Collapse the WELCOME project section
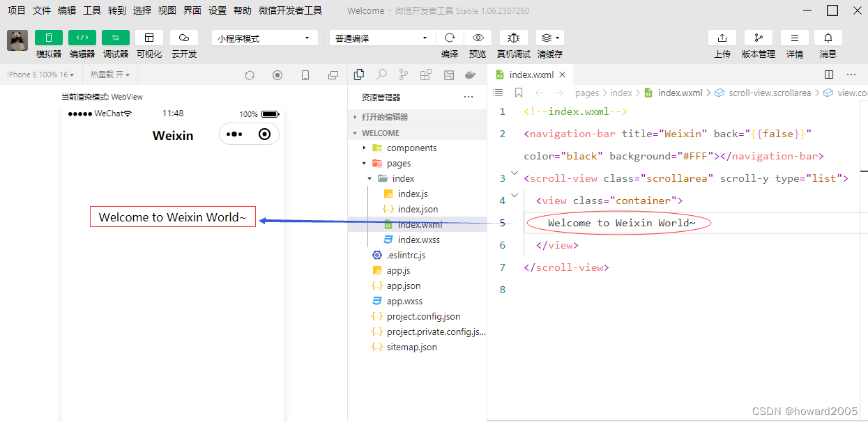 click(417, 132)
